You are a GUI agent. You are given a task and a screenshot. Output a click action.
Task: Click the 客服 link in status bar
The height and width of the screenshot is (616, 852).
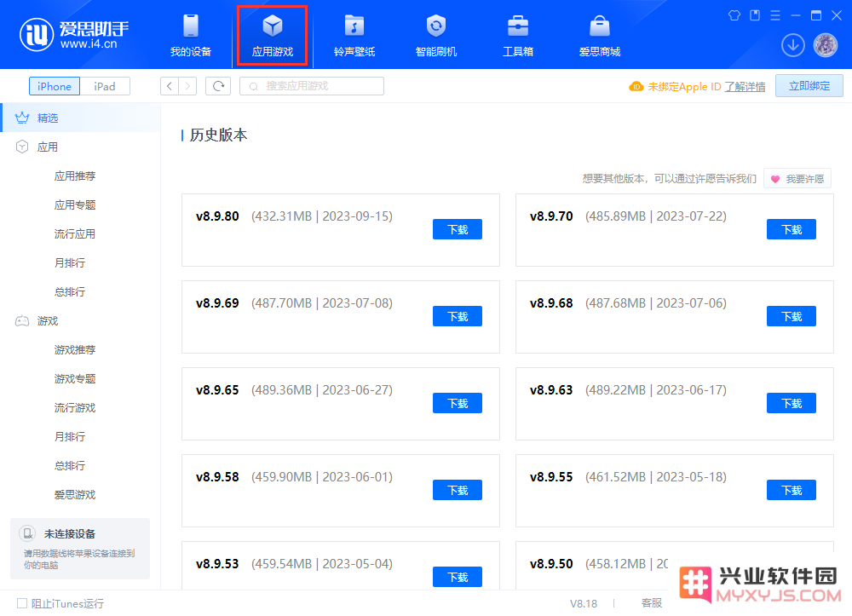tap(652, 603)
